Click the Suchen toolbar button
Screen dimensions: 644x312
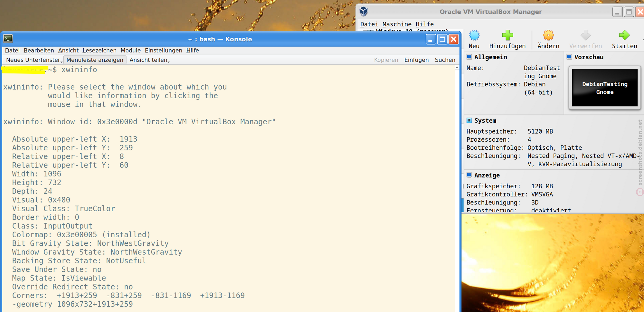click(445, 60)
